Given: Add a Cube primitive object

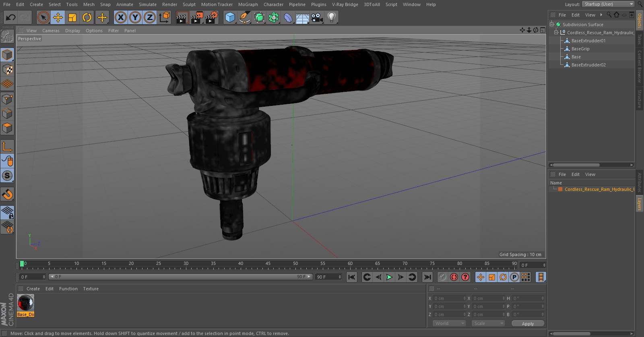Looking at the screenshot, I should coord(230,17).
